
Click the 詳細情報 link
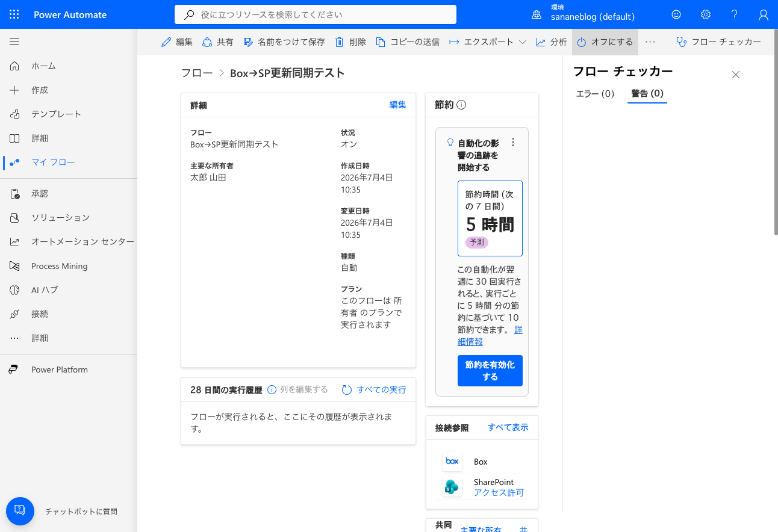[x=490, y=336]
